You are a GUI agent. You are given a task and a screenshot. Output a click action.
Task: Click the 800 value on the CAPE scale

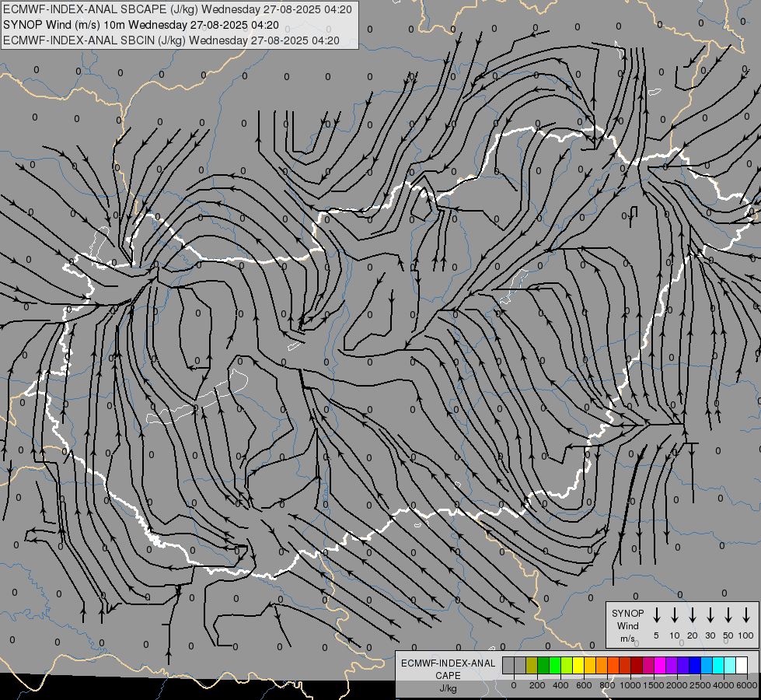coord(607,685)
